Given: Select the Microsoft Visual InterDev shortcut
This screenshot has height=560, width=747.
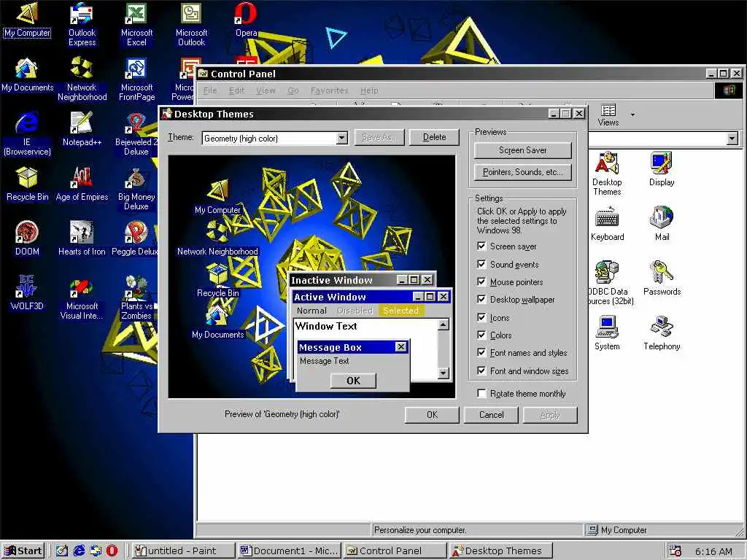Looking at the screenshot, I should [82, 297].
